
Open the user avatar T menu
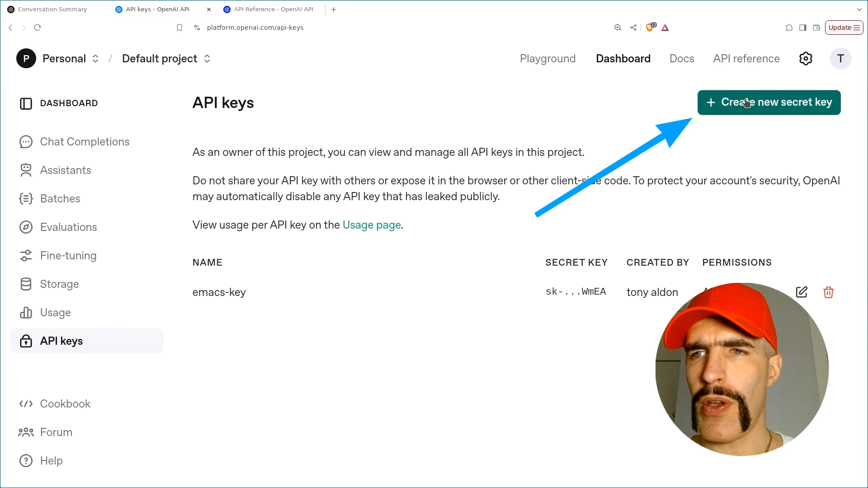point(840,59)
